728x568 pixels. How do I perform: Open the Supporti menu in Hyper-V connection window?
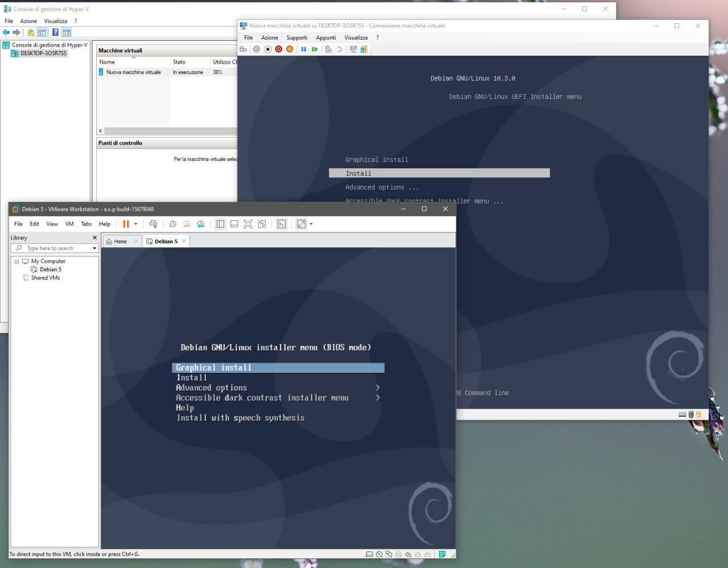tap(297, 38)
